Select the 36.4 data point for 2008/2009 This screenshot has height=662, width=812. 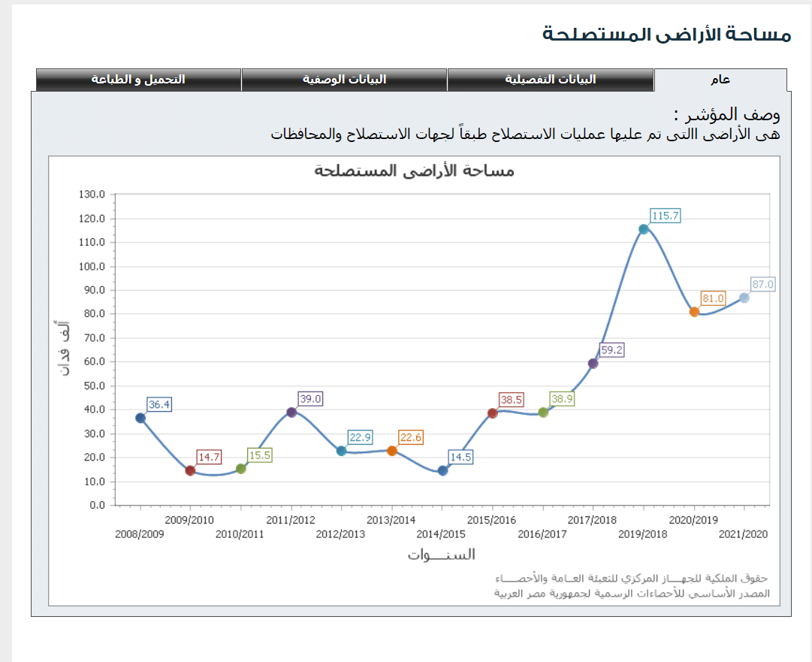pos(140,418)
